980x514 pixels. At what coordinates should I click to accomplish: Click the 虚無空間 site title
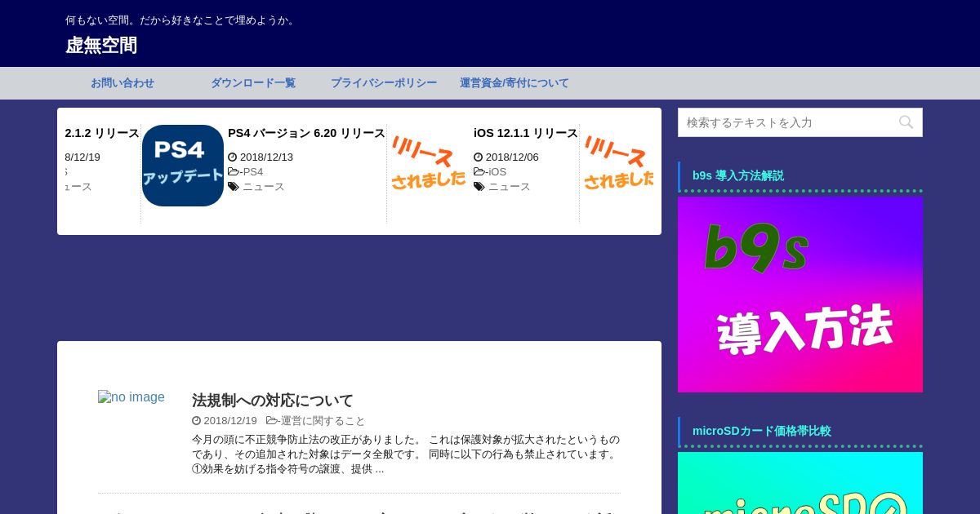click(101, 46)
